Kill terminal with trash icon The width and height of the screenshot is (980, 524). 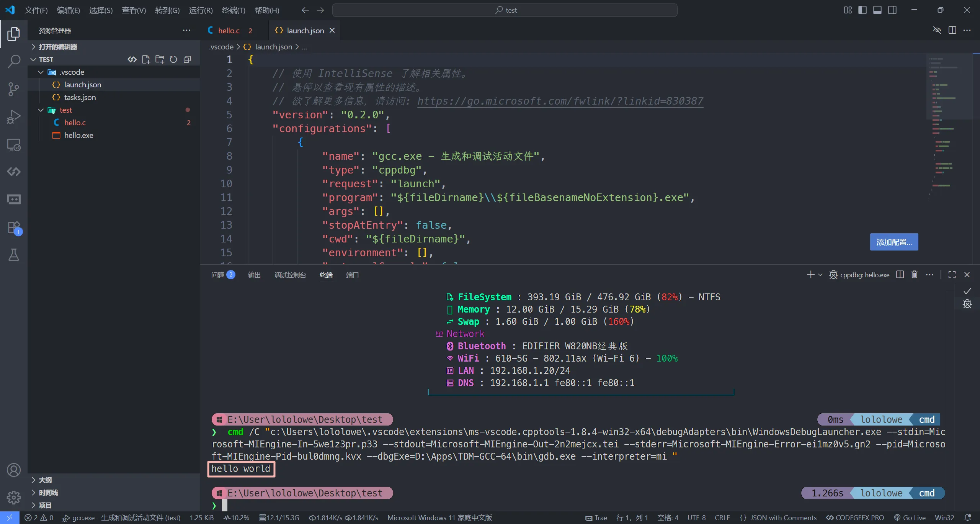915,275
